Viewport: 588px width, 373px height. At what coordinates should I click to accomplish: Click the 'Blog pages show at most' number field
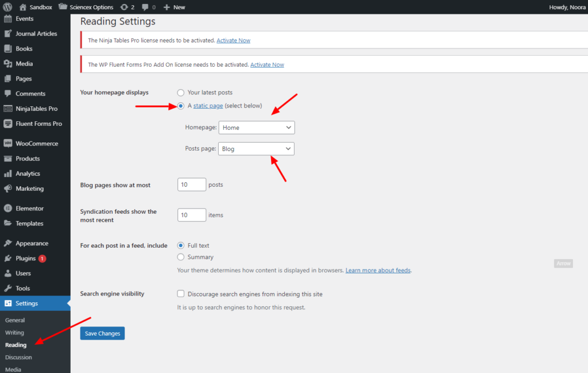click(192, 184)
